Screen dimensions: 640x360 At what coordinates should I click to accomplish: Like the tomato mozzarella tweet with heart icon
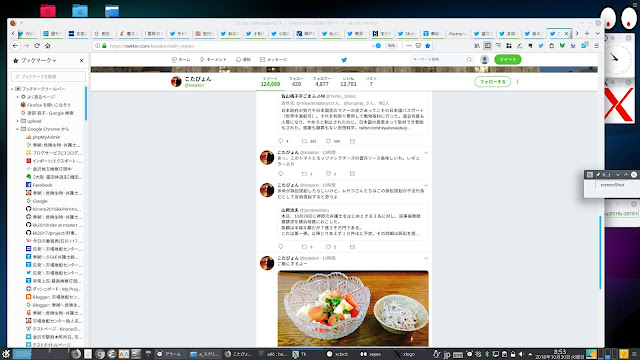tap(328, 174)
